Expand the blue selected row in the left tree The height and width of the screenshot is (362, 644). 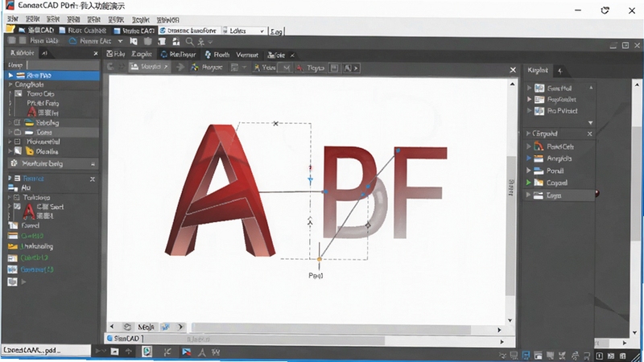point(10,75)
